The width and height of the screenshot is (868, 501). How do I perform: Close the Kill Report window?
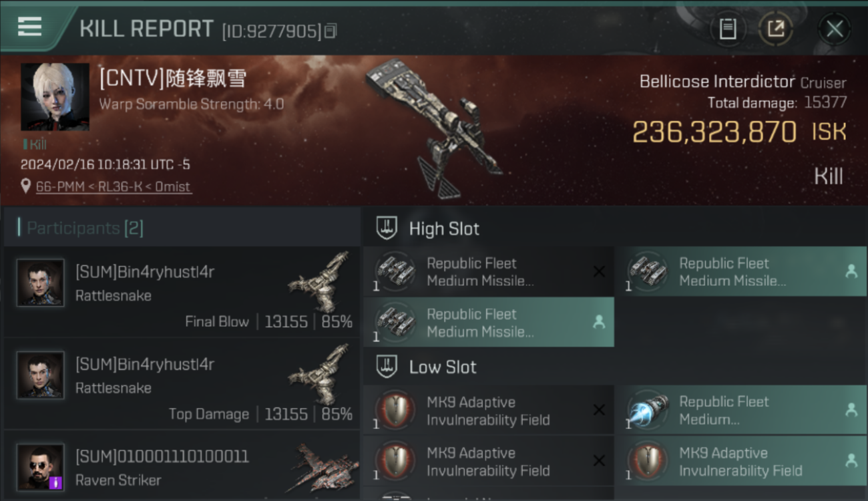click(x=835, y=29)
